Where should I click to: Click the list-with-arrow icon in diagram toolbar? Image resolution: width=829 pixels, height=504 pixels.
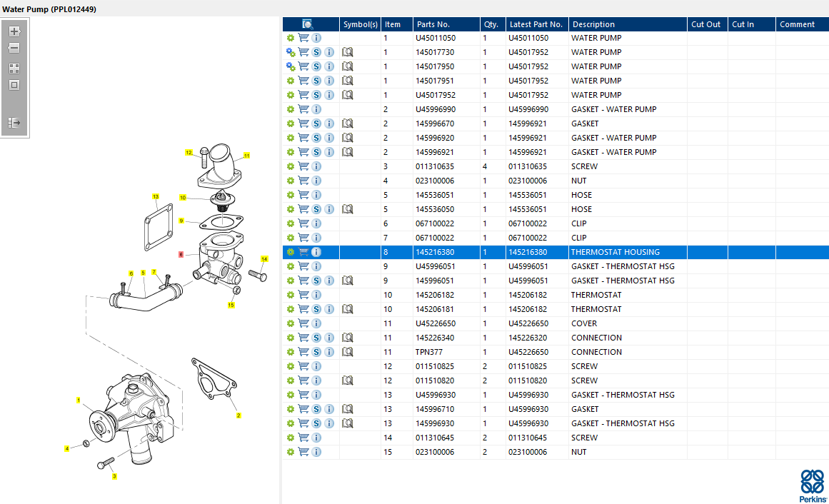(14, 123)
